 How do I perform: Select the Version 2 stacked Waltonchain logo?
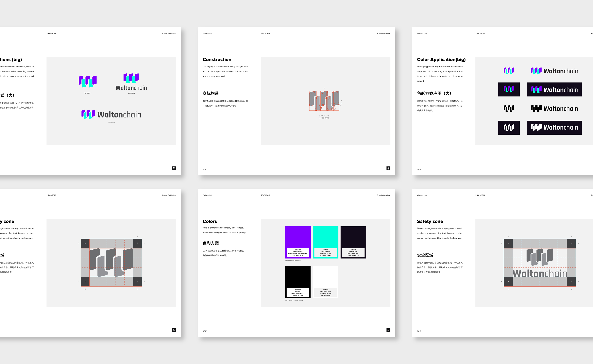131,82
